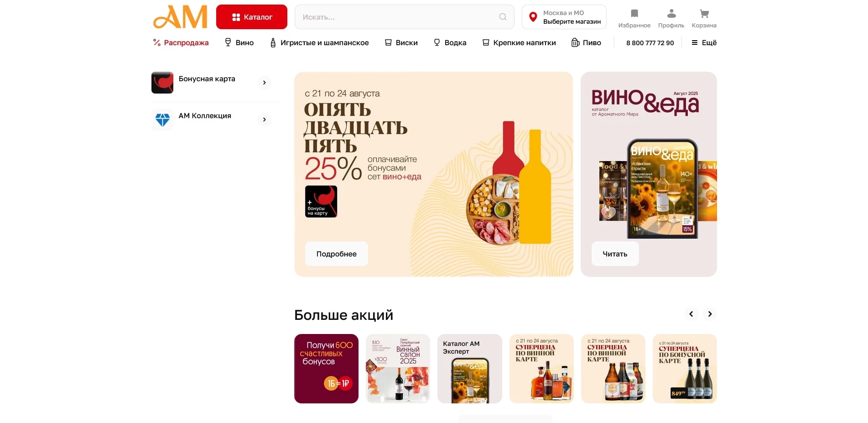Go to Распродажа sale section
This screenshot has width=868, height=423.
(x=181, y=42)
